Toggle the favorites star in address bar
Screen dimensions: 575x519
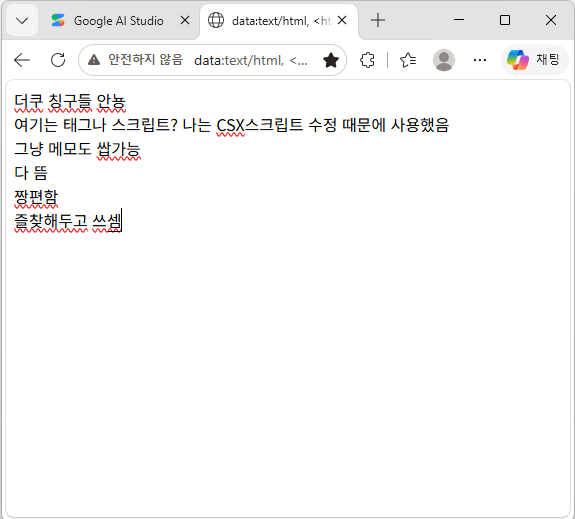[x=330, y=60]
